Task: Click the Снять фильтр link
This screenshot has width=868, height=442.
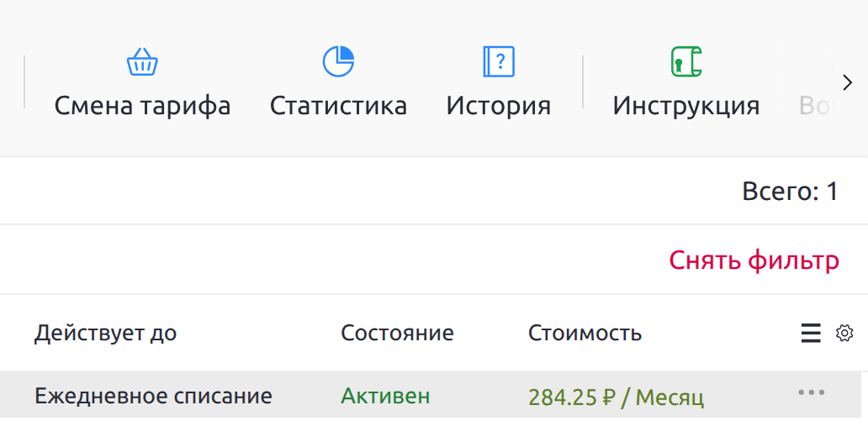Action: (x=754, y=260)
